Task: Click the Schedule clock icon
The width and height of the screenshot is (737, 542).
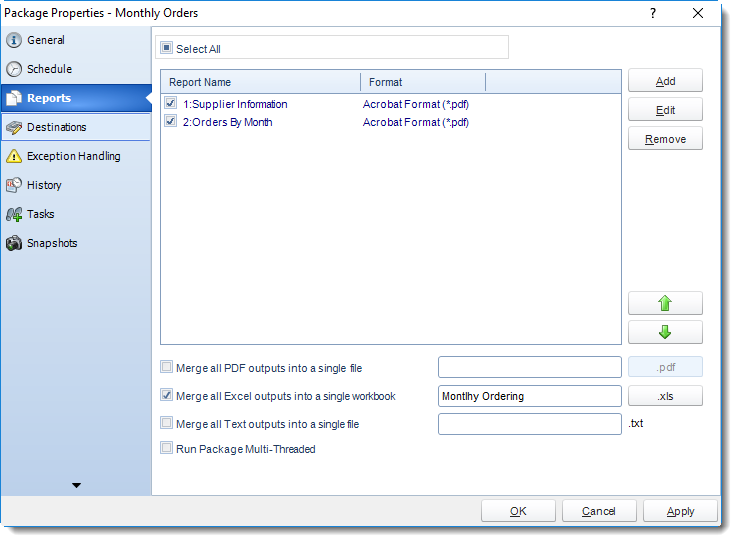Action: tap(14, 69)
